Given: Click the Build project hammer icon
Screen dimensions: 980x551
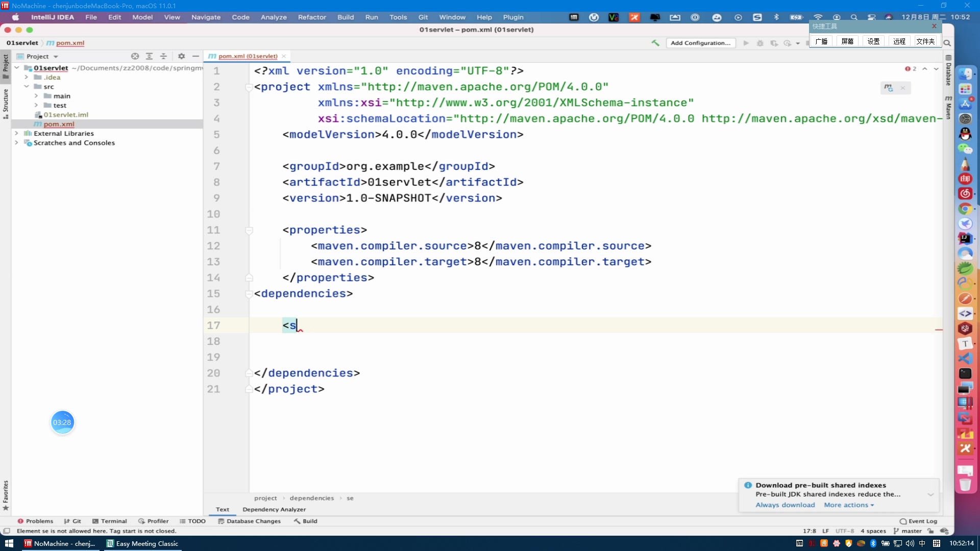Looking at the screenshot, I should 655,43.
